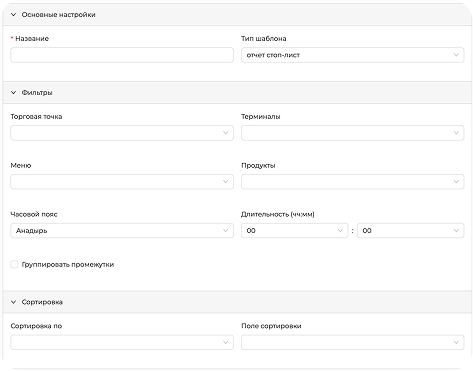Image resolution: width=473 pixels, height=371 pixels.
Task: Click the Название input field
Action: pos(122,55)
